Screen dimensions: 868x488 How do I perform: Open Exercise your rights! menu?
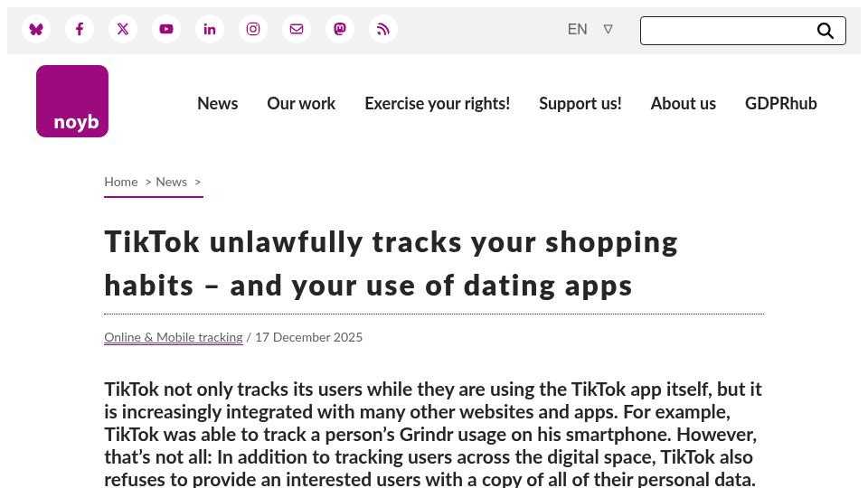[438, 103]
